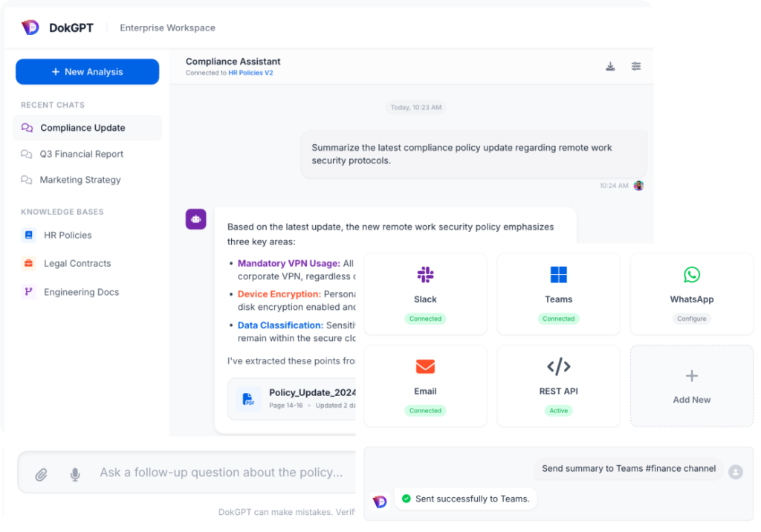
Task: Open the Email integration card
Action: point(425,386)
